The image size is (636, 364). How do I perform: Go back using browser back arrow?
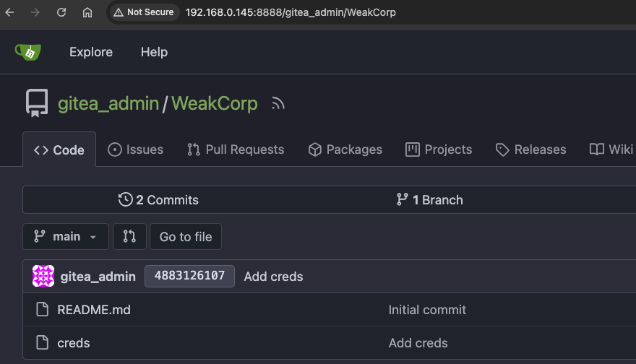pyautogui.click(x=10, y=12)
